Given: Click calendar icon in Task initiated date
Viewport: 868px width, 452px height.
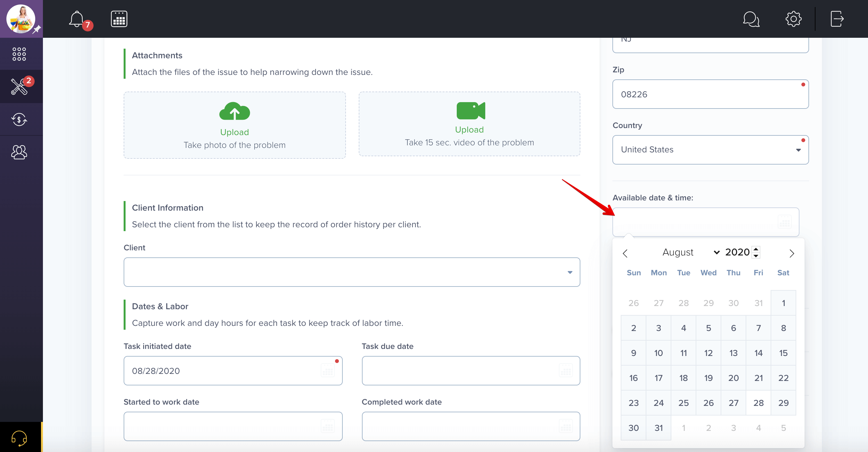Looking at the screenshot, I should click(328, 370).
